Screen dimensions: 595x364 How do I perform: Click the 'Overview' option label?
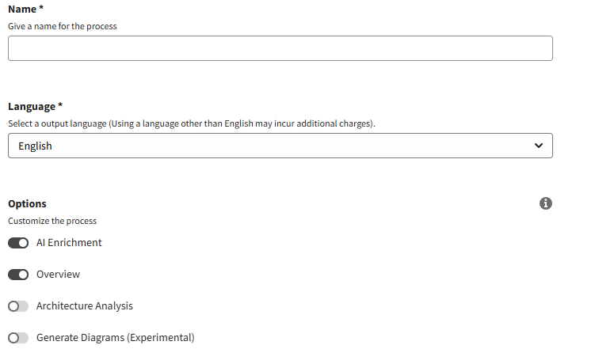pos(58,275)
